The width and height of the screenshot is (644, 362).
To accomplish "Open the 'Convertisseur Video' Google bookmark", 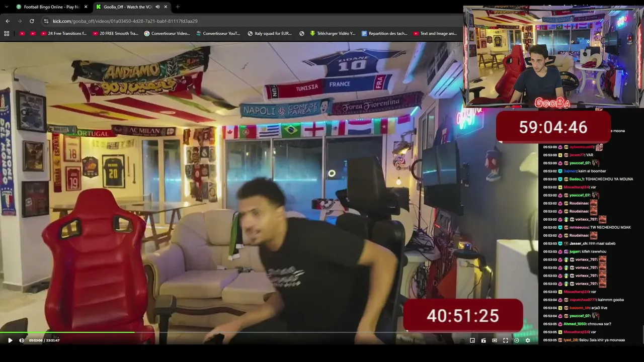I will point(167,34).
